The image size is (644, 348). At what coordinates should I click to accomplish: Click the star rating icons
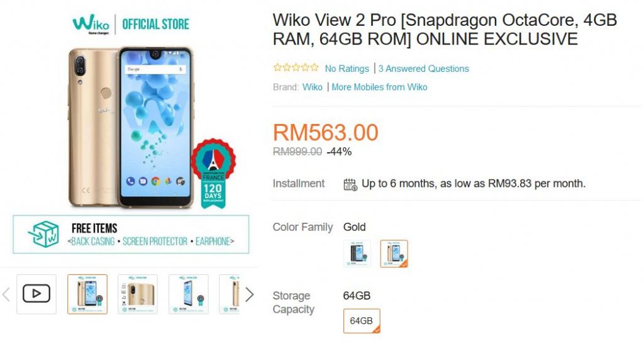(296, 67)
